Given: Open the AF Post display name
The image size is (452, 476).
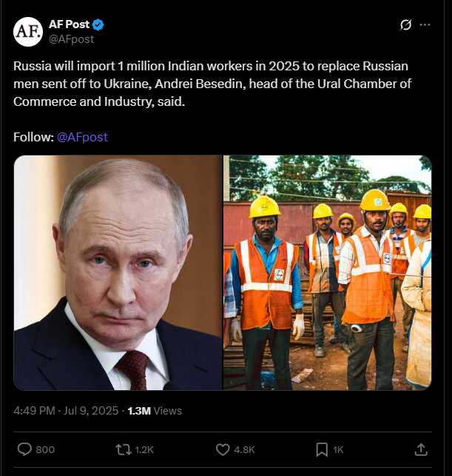Looking at the screenshot, I should click(69, 24).
